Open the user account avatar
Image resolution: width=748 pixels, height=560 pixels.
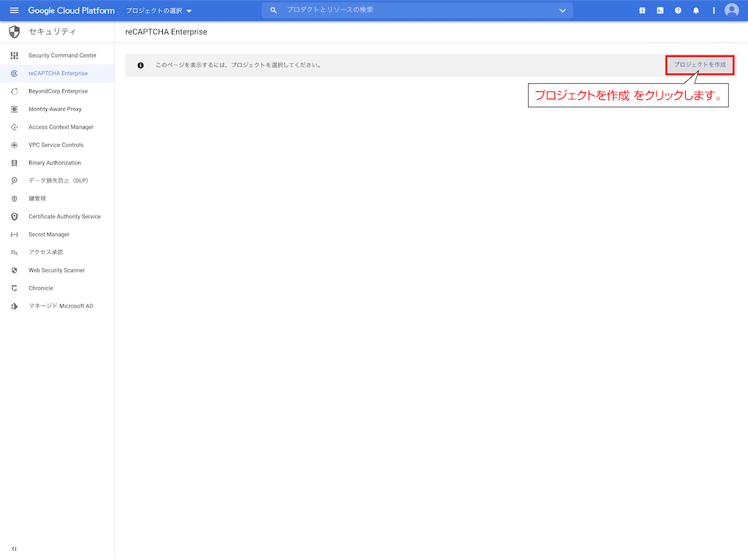(732, 10)
